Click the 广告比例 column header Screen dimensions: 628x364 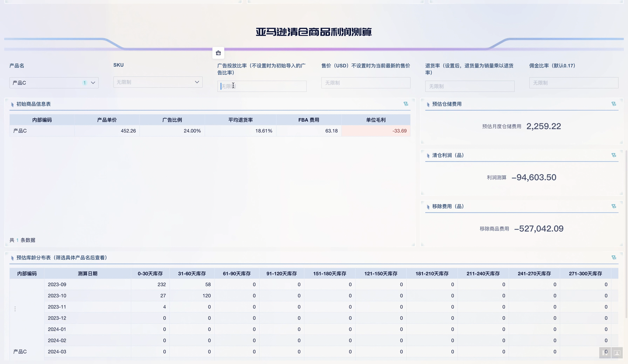coord(172,120)
